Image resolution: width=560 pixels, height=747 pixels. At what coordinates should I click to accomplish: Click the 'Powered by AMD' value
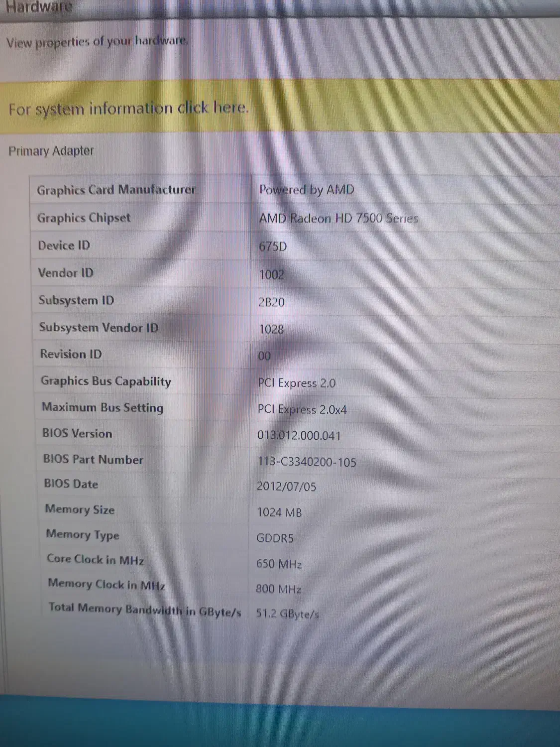tap(307, 190)
